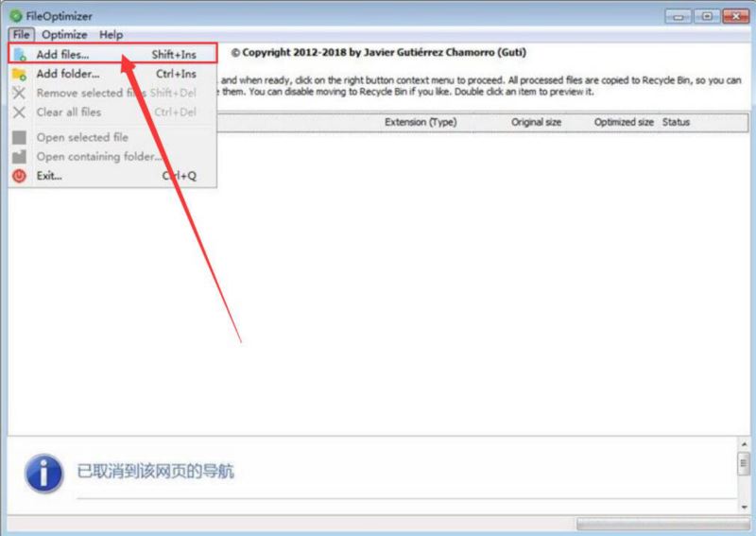Open the Optimize menu

(64, 35)
